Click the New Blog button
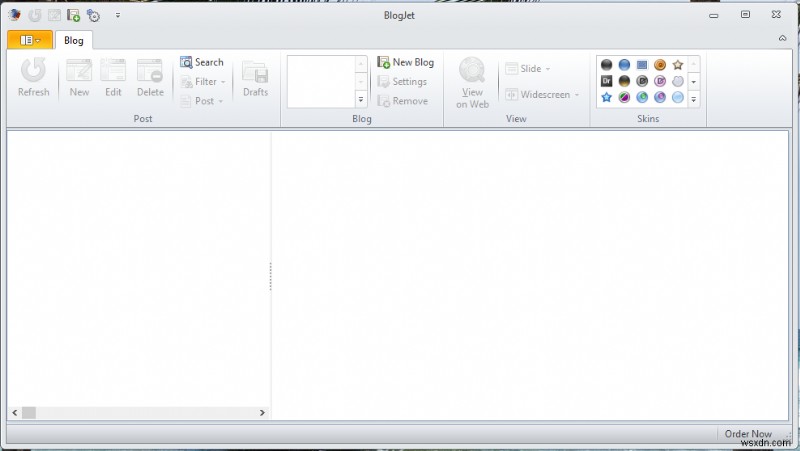 pyautogui.click(x=406, y=62)
